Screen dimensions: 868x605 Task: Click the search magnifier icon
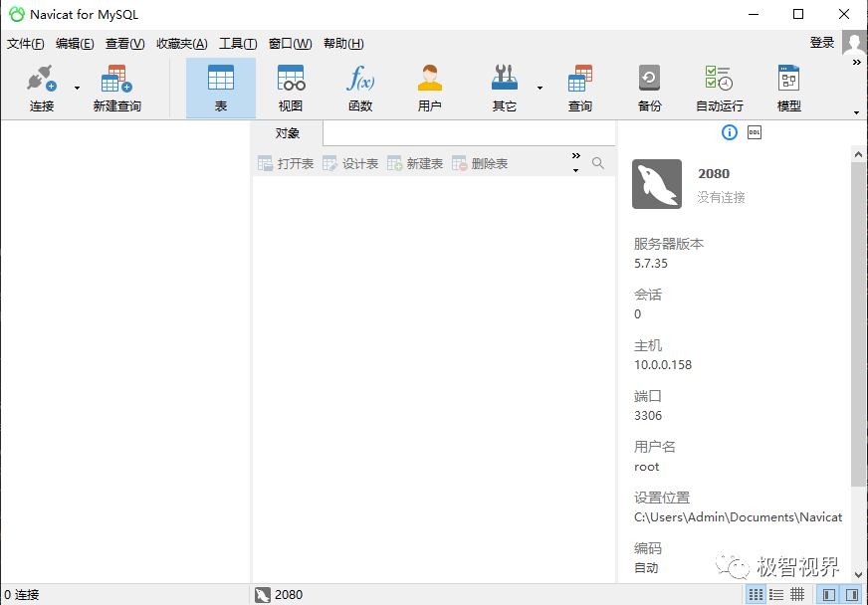coord(598,163)
